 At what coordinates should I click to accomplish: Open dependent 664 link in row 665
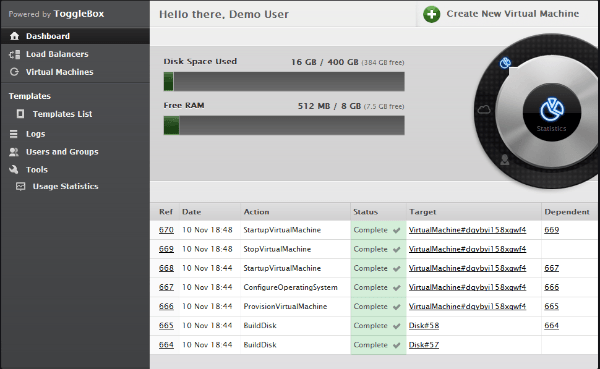tap(551, 326)
